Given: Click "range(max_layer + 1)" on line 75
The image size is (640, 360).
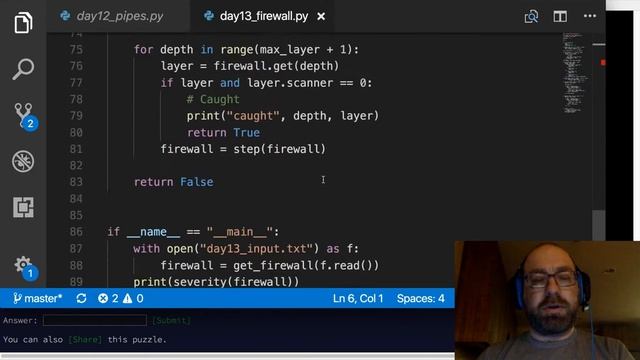Looking at the screenshot, I should click(286, 50).
